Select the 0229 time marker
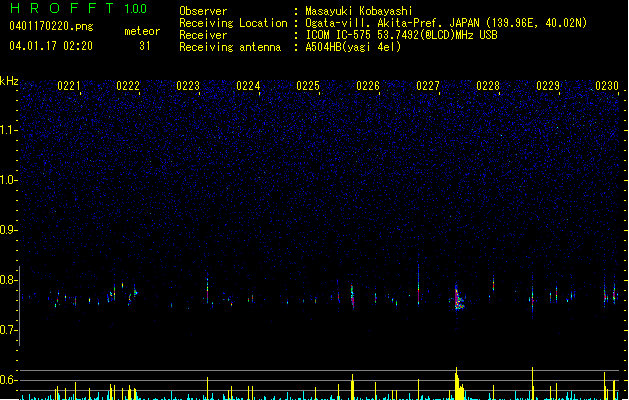 coord(548,86)
